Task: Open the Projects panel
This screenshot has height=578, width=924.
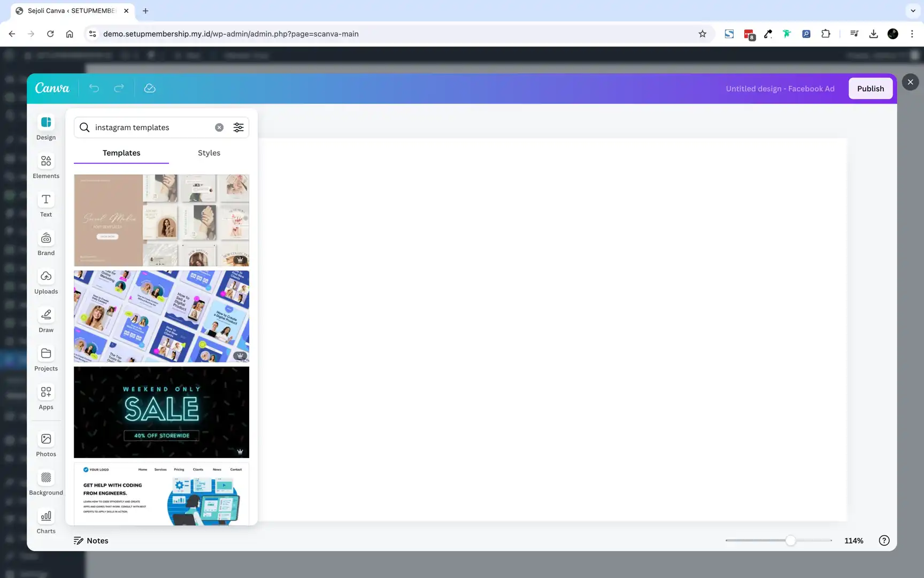Action: point(45,358)
